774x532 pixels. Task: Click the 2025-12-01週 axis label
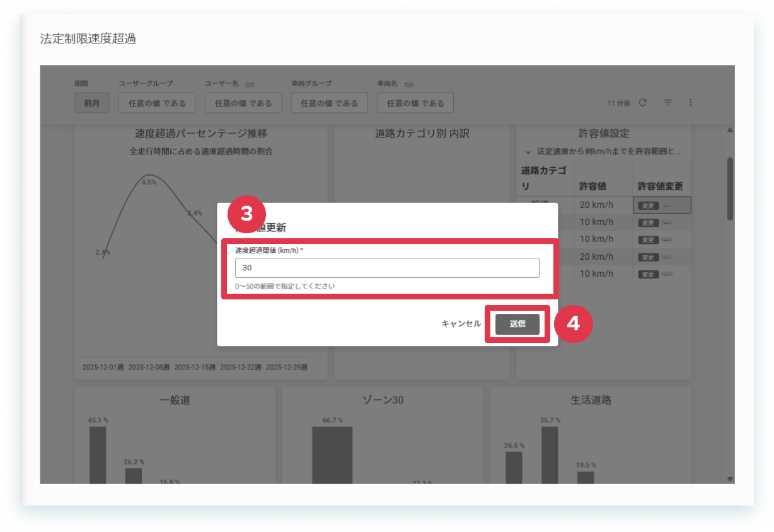(103, 367)
